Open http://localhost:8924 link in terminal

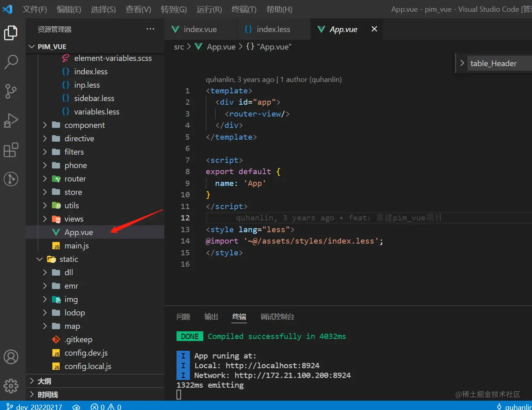[273, 365]
